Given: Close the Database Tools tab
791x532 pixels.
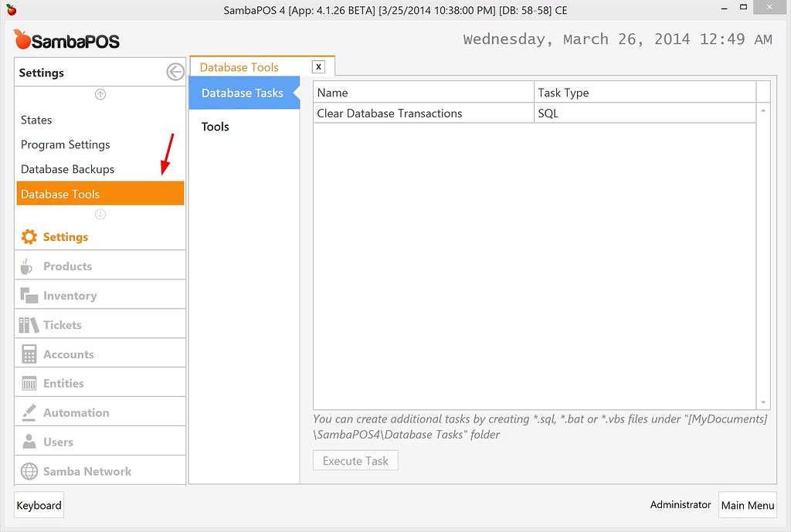Looking at the screenshot, I should click(x=318, y=66).
